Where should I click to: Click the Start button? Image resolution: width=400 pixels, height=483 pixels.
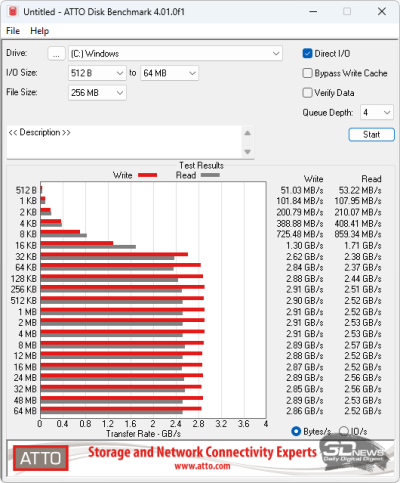coord(372,135)
